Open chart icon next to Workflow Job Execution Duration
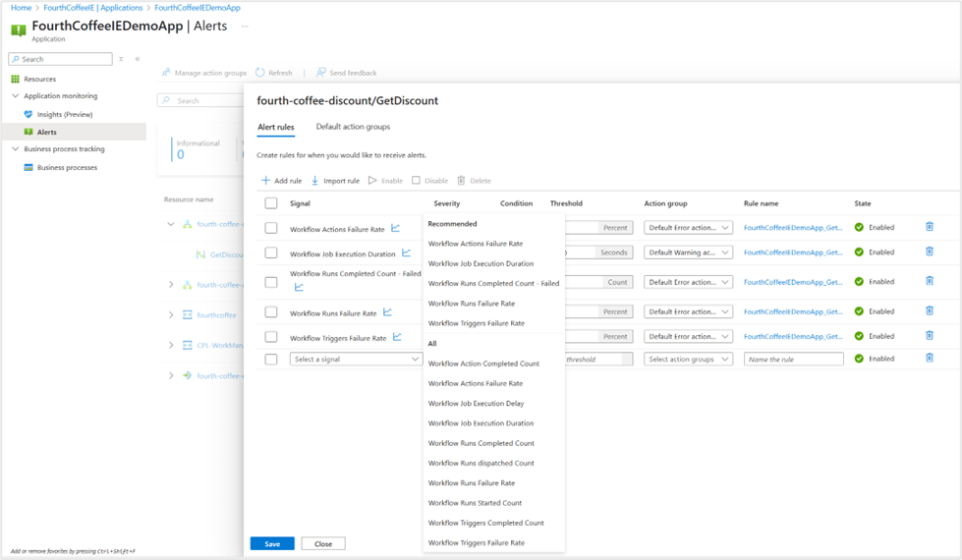962x560 pixels. click(406, 252)
